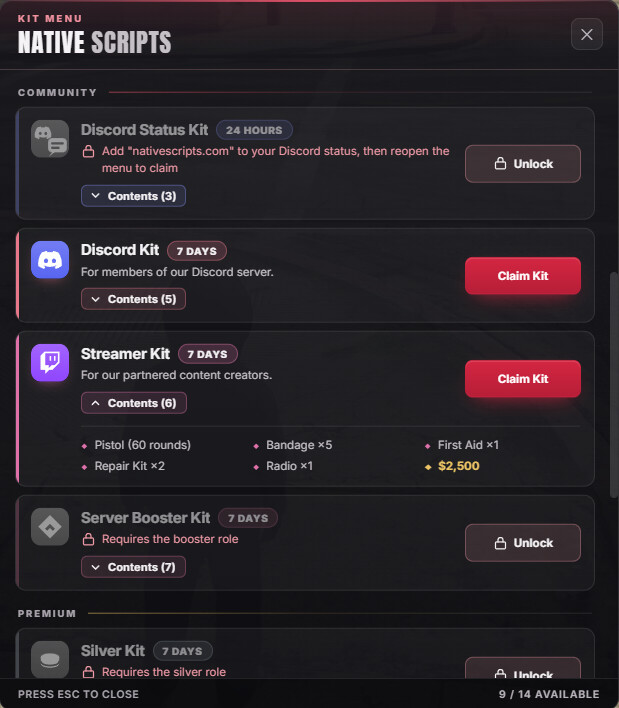Image resolution: width=619 pixels, height=708 pixels.
Task: Click the blue Discord Kit logo icon
Action: tap(50, 260)
